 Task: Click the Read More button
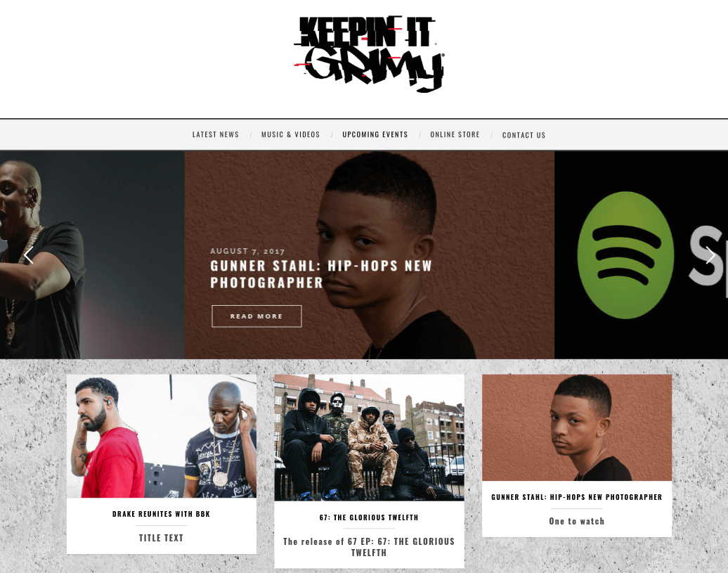pyautogui.click(x=256, y=316)
